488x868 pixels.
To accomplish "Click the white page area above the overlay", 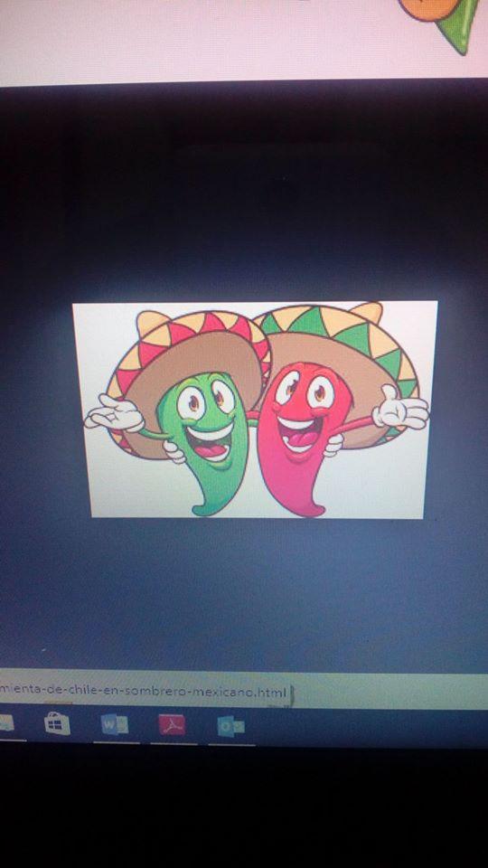I will (193, 39).
